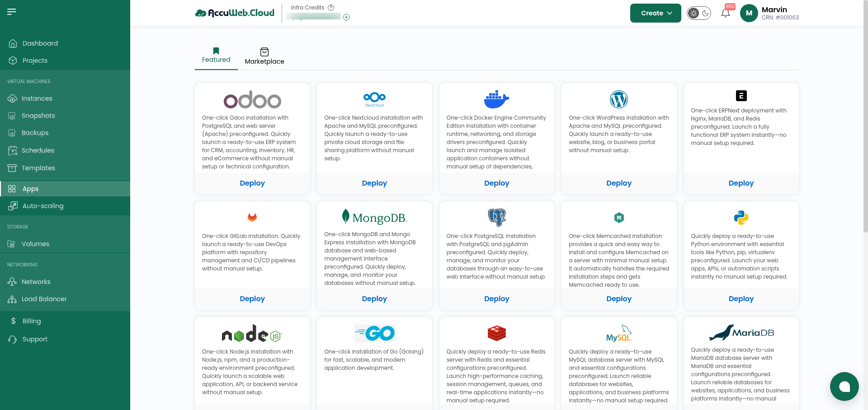Click the Load Balancer icon
Image resolution: width=868 pixels, height=410 pixels.
(12, 299)
